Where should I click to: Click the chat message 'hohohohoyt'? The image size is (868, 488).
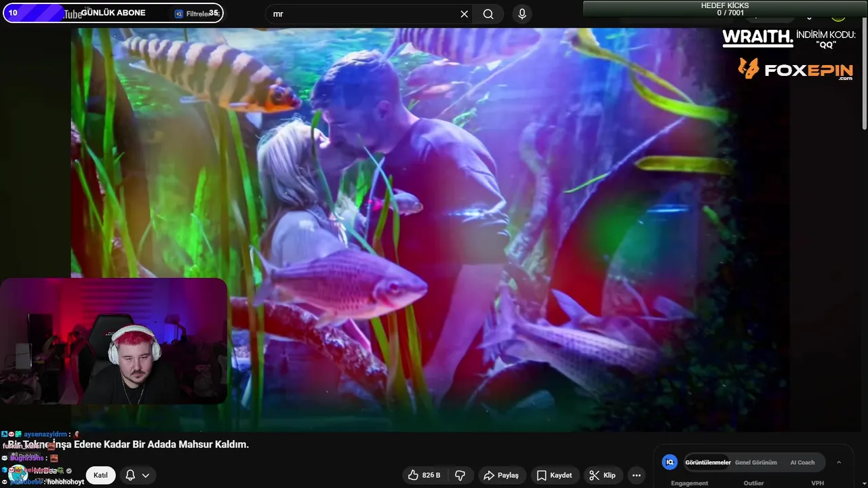pyautogui.click(x=65, y=482)
